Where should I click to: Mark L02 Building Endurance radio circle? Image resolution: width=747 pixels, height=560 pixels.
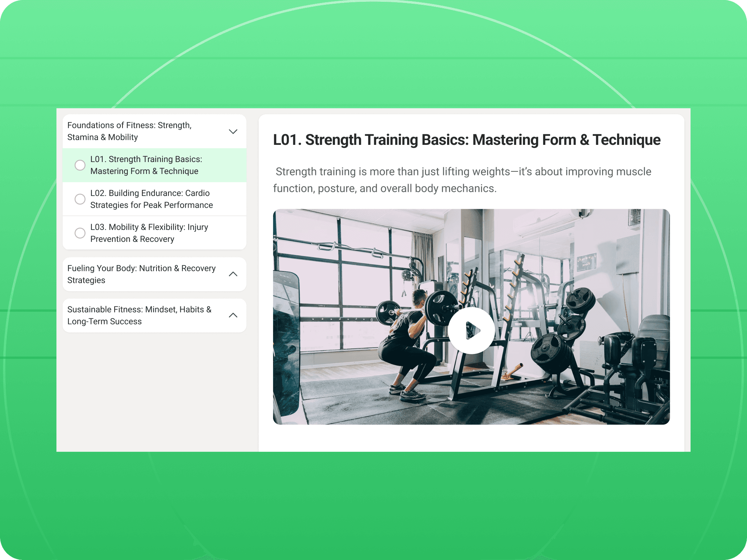[80, 199]
